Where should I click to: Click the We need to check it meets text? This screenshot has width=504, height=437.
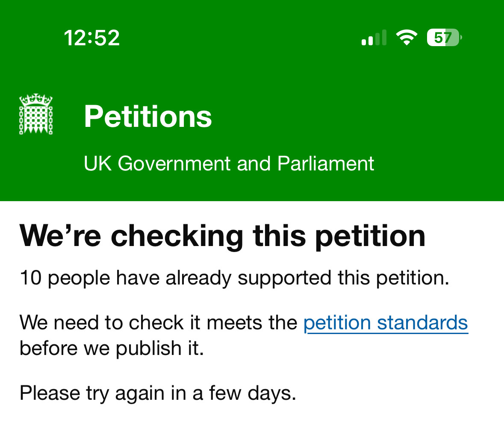click(159, 323)
